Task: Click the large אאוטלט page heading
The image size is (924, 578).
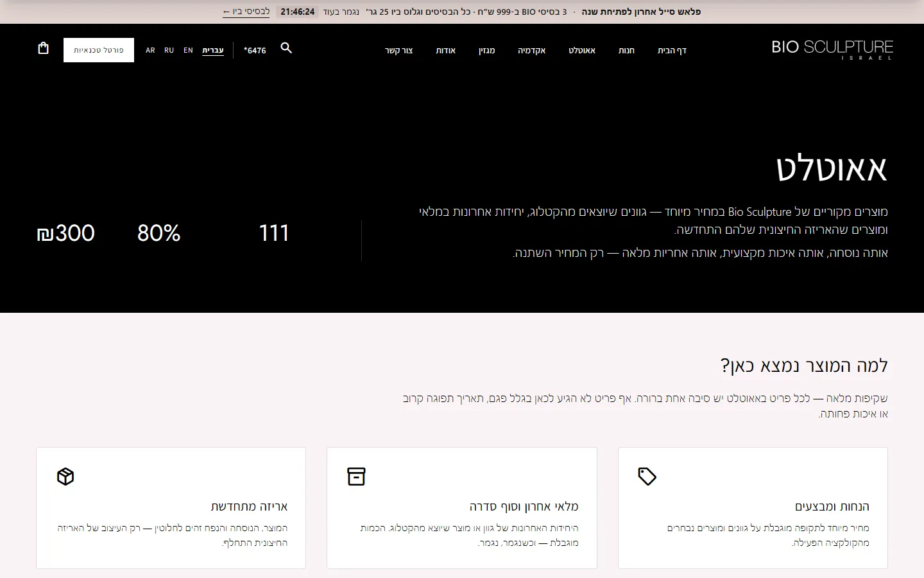Action: coord(832,169)
